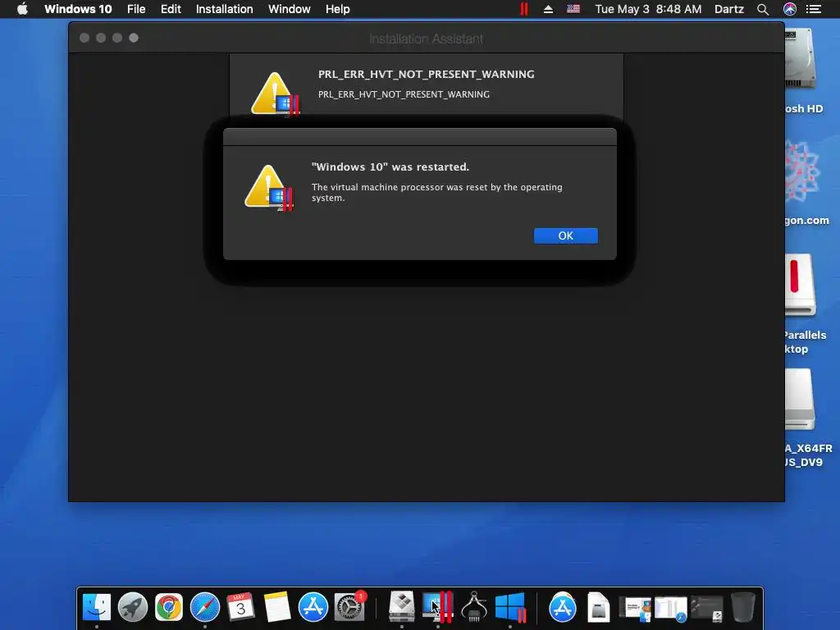Open the dark third Dock stack
The width and height of the screenshot is (840, 630).
[x=706, y=609]
